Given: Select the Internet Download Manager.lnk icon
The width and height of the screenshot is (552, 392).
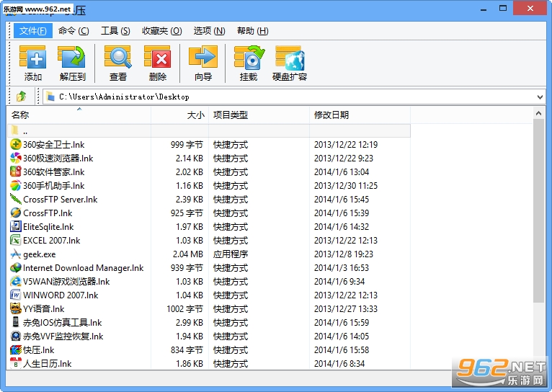Looking at the screenshot, I should (15, 268).
